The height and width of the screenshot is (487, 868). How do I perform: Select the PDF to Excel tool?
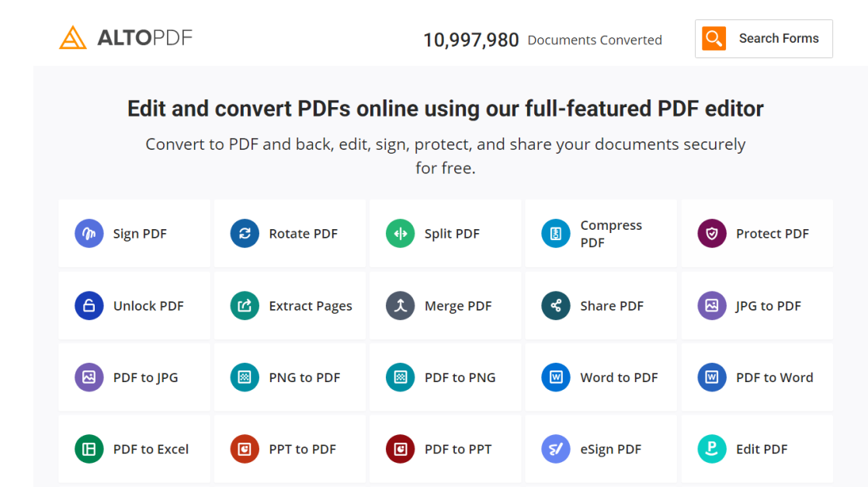tap(134, 449)
